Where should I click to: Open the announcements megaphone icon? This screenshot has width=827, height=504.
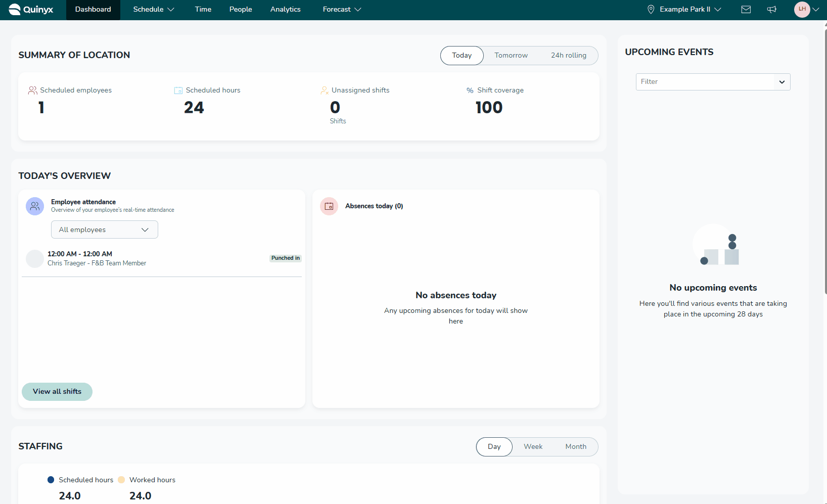point(771,10)
